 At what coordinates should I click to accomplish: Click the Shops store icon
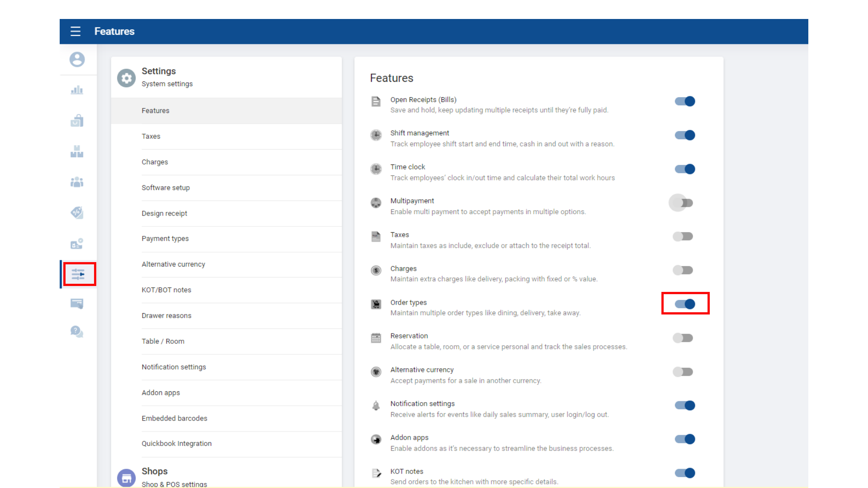point(127,478)
